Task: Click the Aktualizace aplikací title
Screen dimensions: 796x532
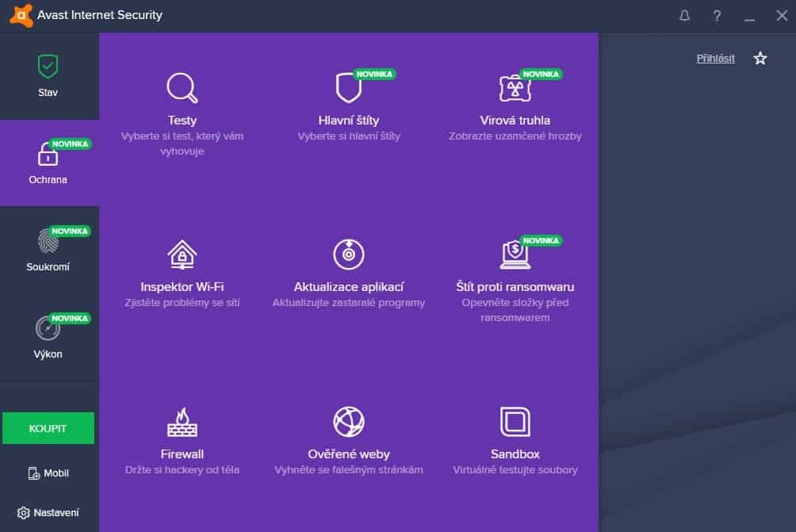Action: 349,287
